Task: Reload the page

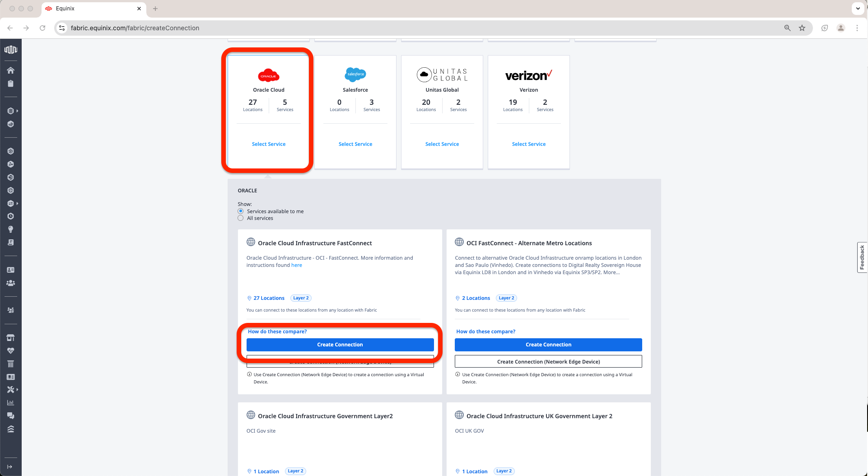Action: 42,28
